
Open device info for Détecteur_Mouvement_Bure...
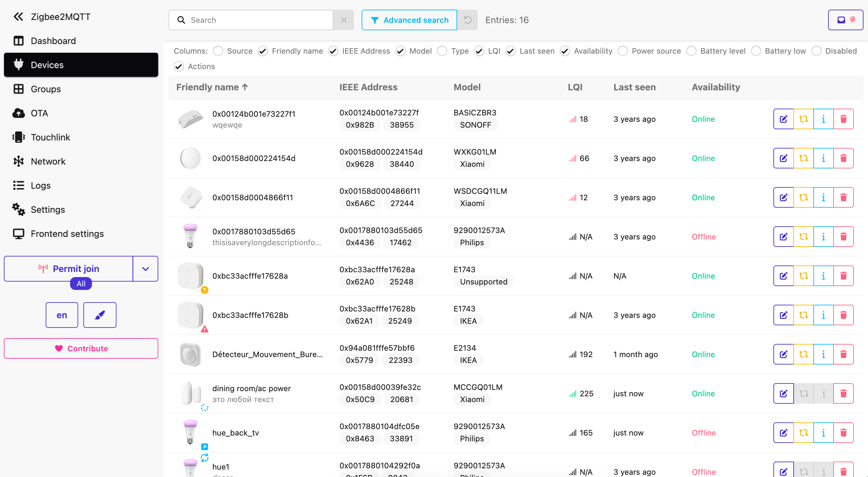click(x=824, y=354)
